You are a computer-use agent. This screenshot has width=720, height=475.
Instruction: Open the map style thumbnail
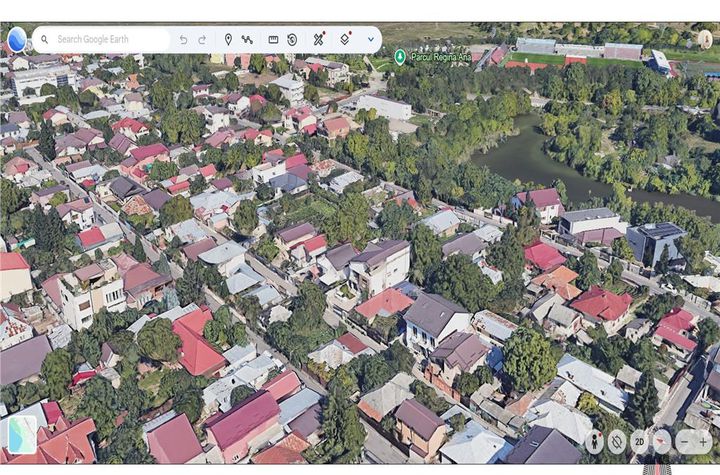pyautogui.click(x=22, y=434)
